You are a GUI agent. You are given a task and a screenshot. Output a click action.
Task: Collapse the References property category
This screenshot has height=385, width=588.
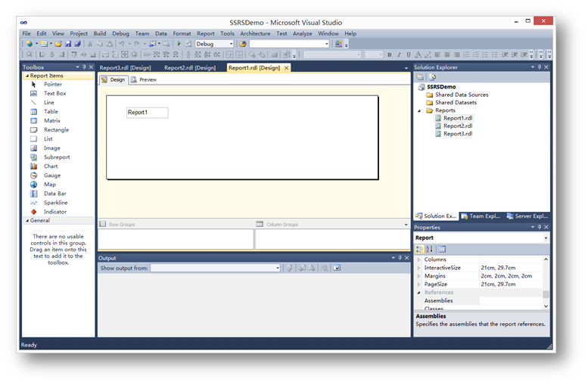[x=419, y=293]
